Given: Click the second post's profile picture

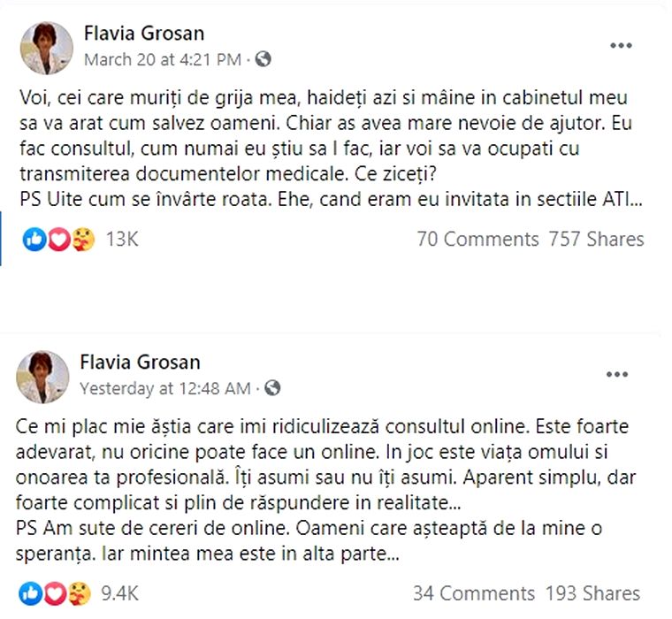Looking at the screenshot, I should pos(43,376).
